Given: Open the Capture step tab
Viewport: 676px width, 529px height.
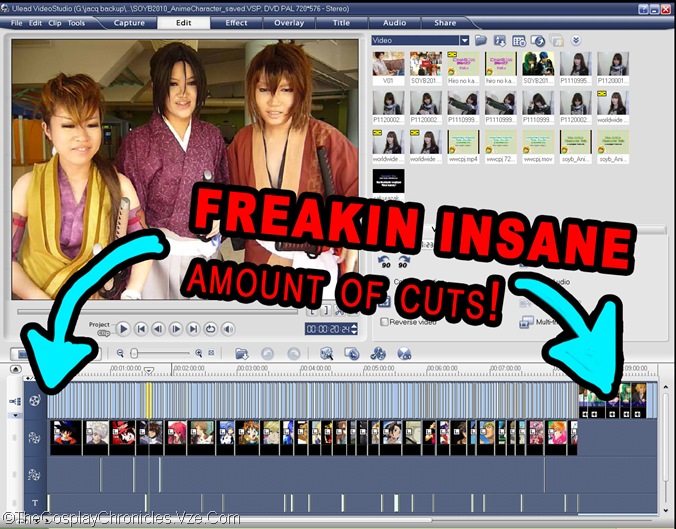Looking at the screenshot, I should point(129,22).
